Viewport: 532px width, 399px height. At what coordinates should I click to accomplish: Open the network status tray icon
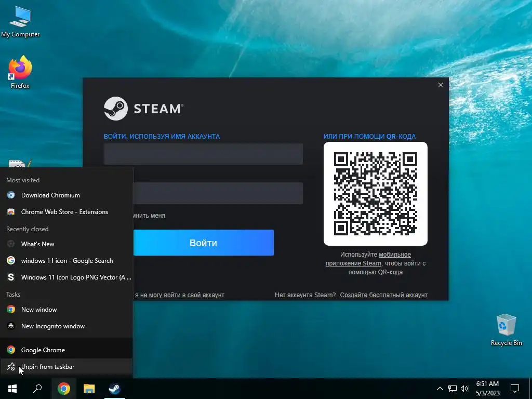[453, 389]
